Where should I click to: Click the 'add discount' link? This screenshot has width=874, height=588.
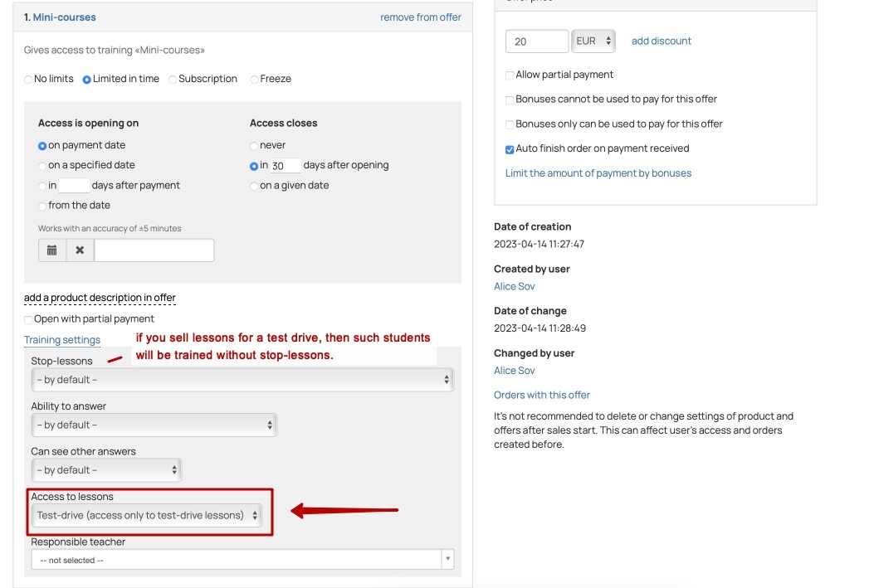click(x=661, y=41)
